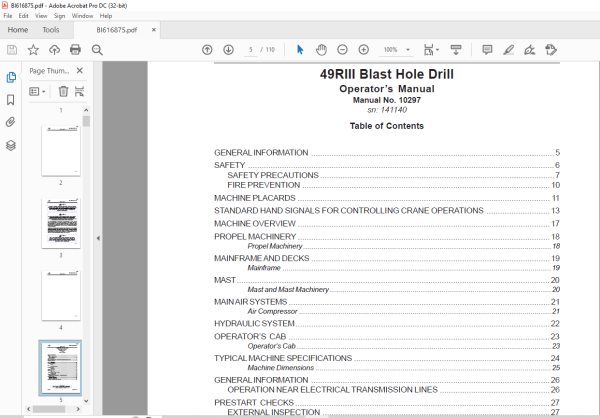Go to previous page arrow

(x=207, y=50)
